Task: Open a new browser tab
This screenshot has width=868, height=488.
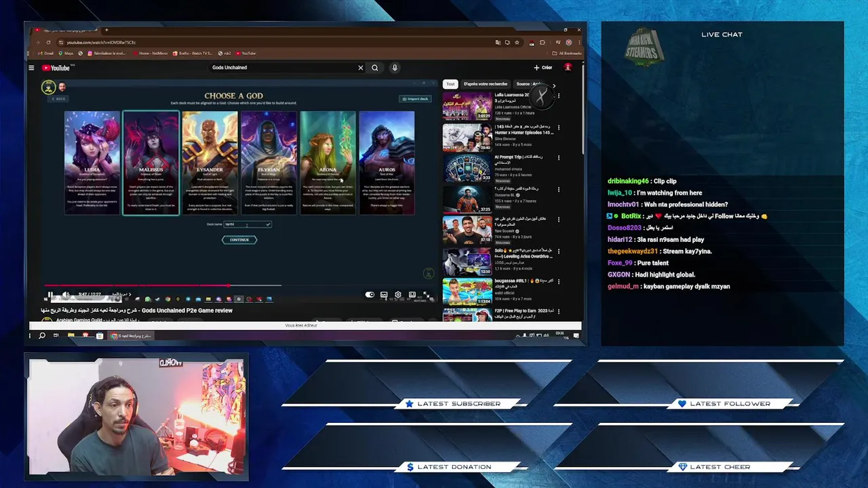Action: tap(106, 30)
